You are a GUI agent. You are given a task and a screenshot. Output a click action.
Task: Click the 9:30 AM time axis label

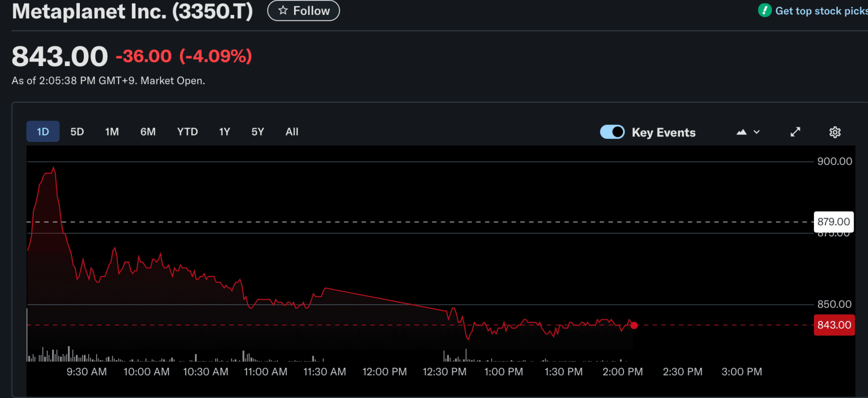(87, 372)
